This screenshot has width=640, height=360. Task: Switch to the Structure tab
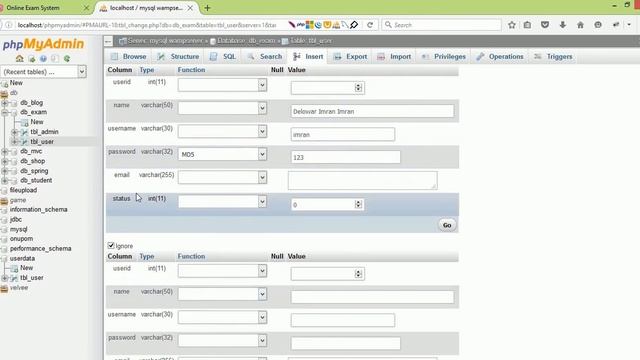[178, 57]
